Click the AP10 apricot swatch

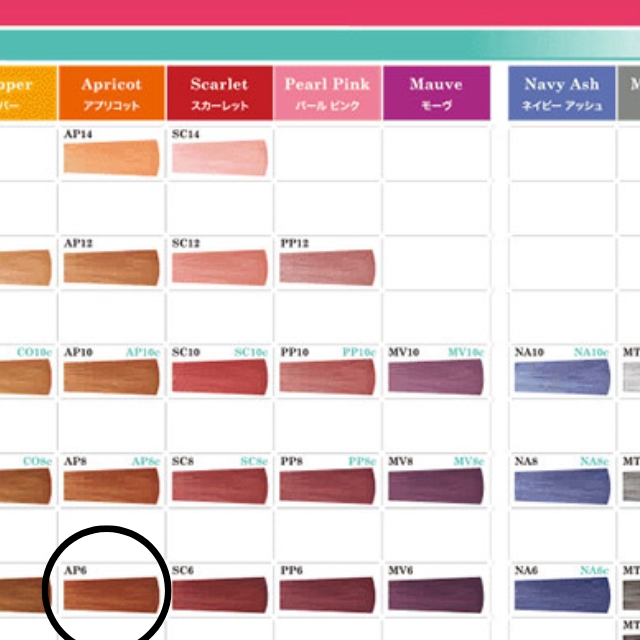(x=111, y=377)
